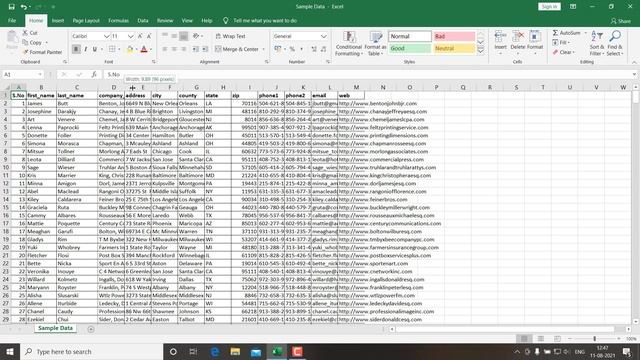Expand the Name Box dropdown
The image size is (640, 360).
click(40, 74)
